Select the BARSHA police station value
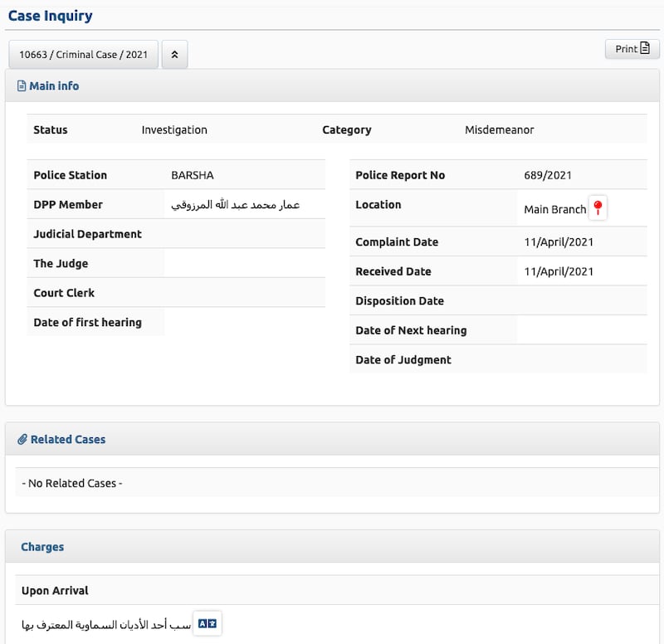The image size is (664, 644). 193,175
